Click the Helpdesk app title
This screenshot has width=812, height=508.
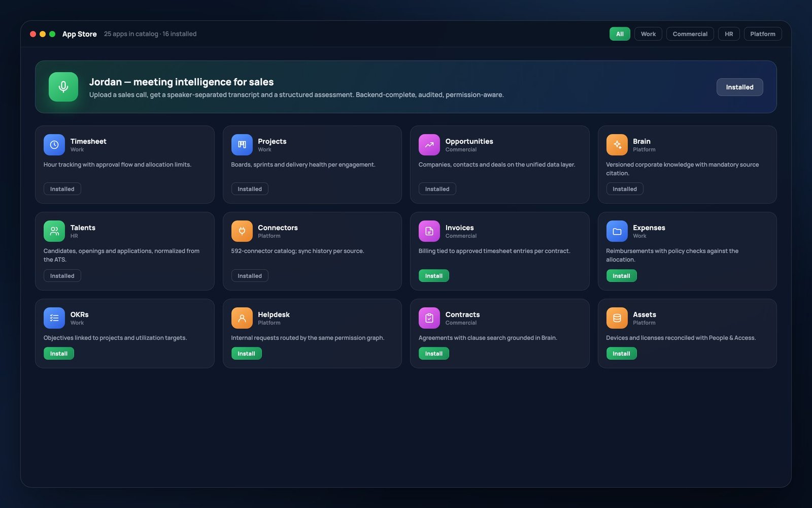274,314
